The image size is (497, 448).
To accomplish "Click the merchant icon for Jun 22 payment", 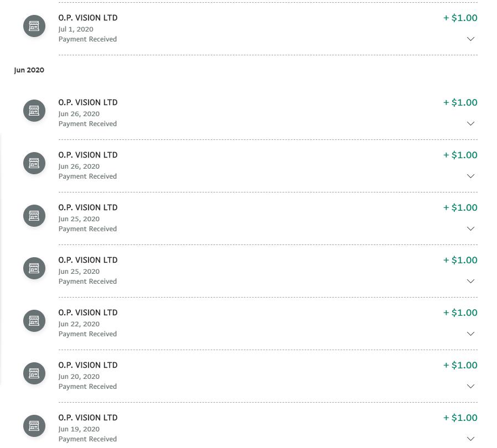I will click(x=34, y=321).
